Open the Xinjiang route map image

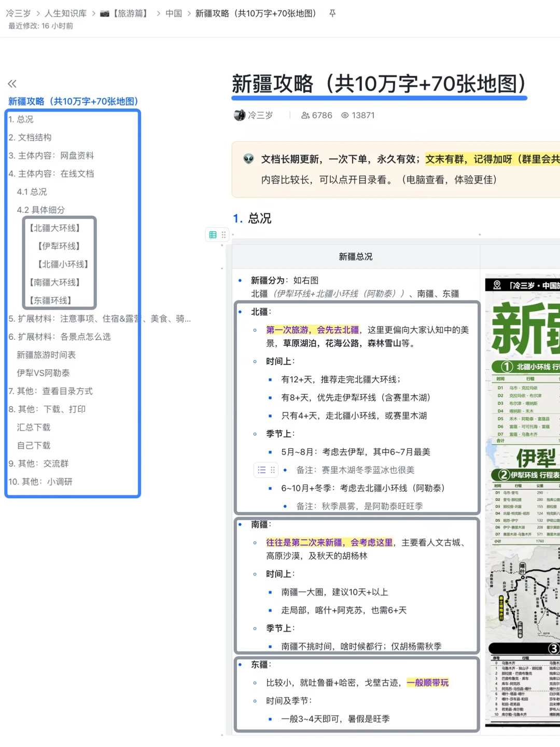pos(523,502)
